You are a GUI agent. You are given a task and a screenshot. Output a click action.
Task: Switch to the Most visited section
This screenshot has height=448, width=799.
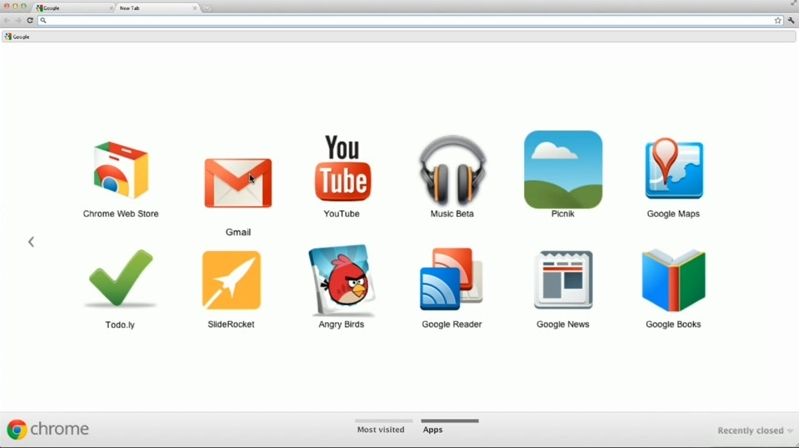[x=381, y=429]
